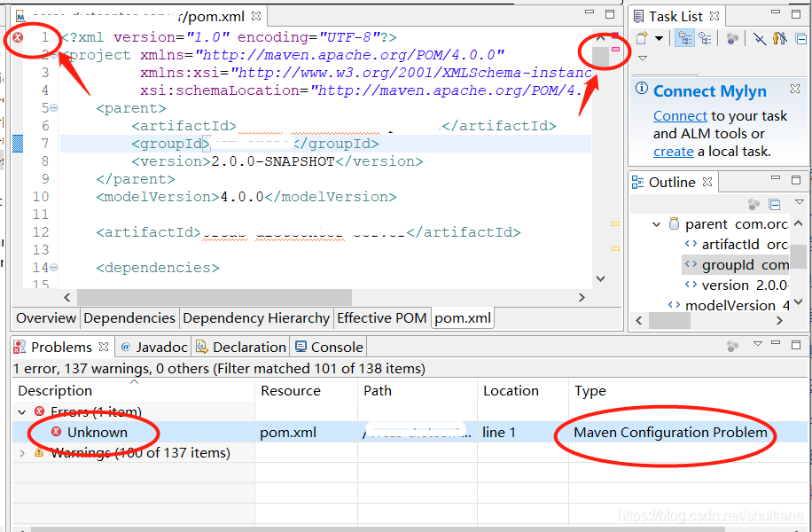The width and height of the screenshot is (812, 532).
Task: Open the New Task icon in Task List
Action: [641, 39]
